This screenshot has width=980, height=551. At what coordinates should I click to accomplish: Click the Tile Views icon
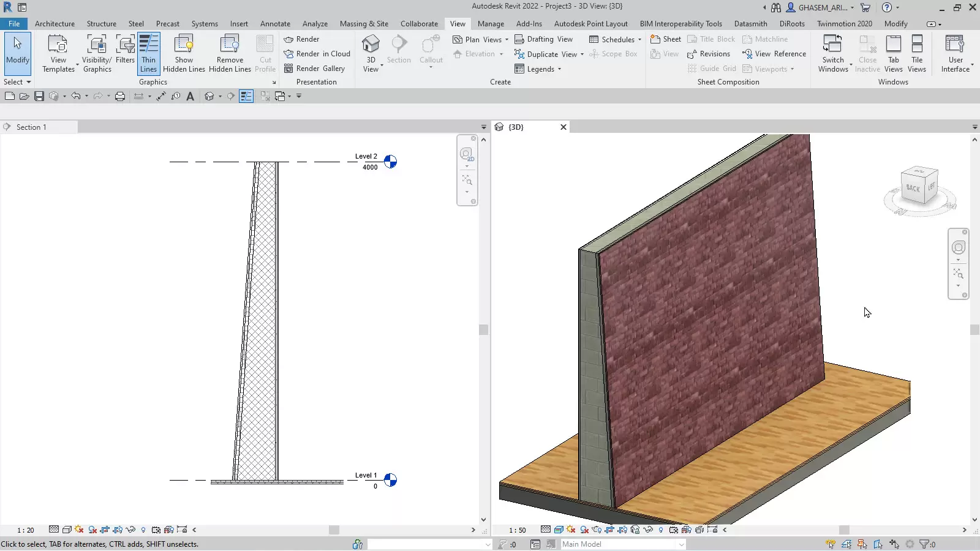pyautogui.click(x=916, y=53)
